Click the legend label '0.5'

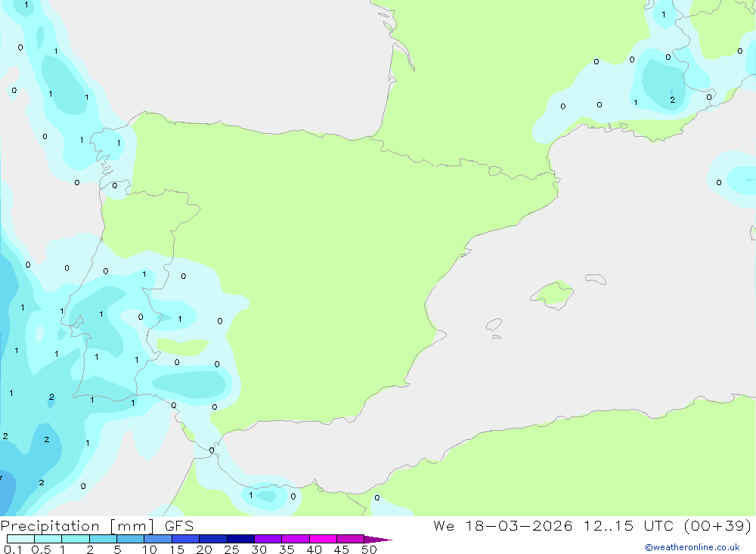pyautogui.click(x=42, y=549)
